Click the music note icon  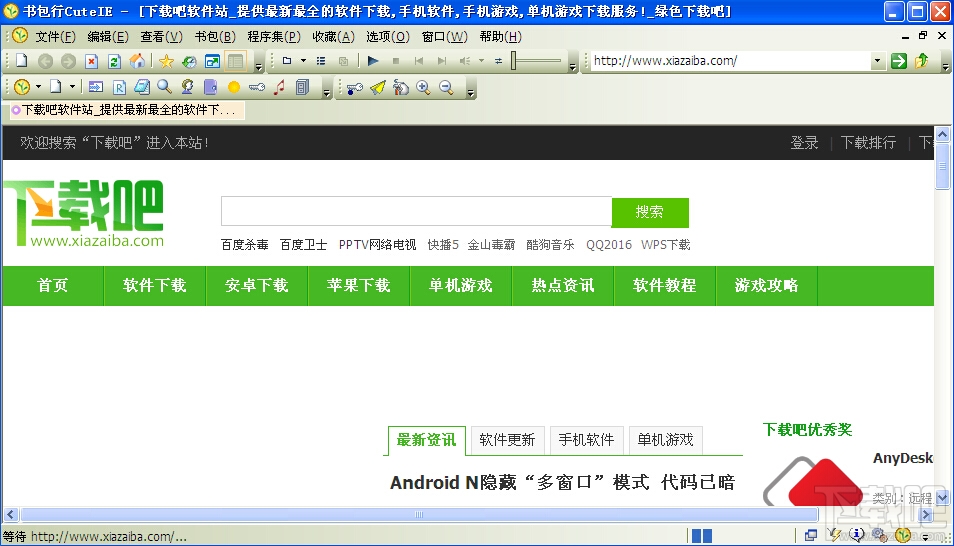[279, 87]
